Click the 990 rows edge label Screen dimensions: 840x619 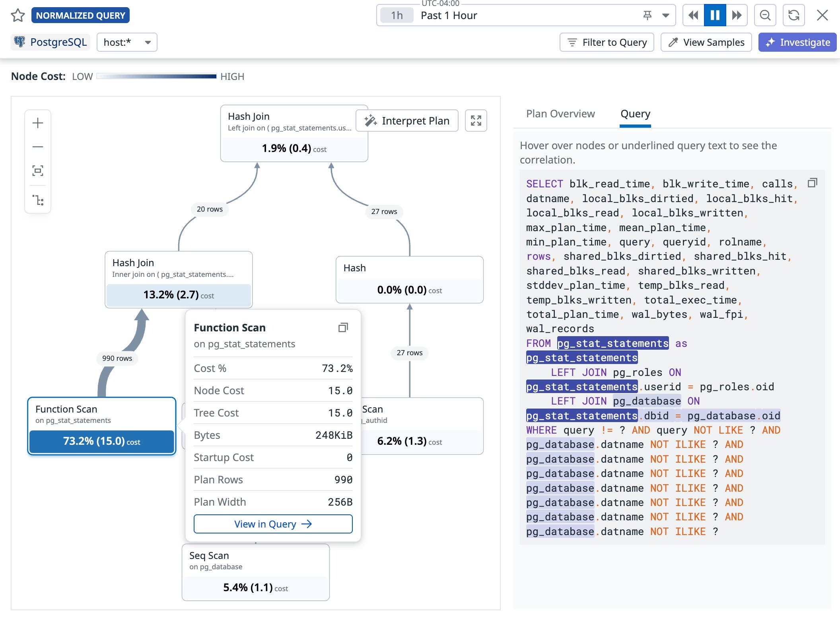[117, 358]
